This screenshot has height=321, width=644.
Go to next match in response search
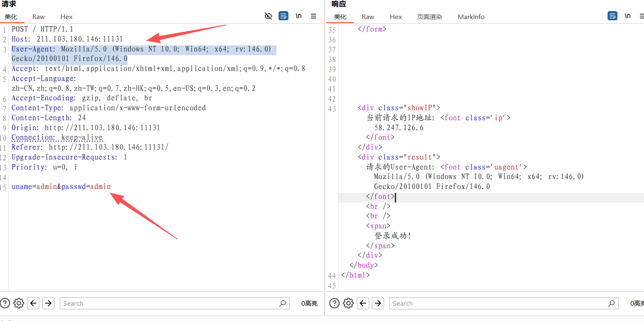click(x=378, y=303)
